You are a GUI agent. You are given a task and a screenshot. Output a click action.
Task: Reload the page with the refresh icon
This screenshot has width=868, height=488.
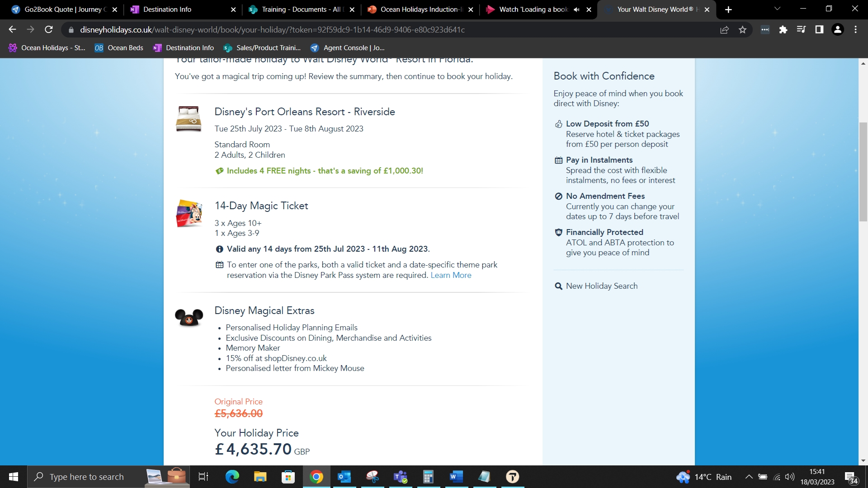pos(49,30)
